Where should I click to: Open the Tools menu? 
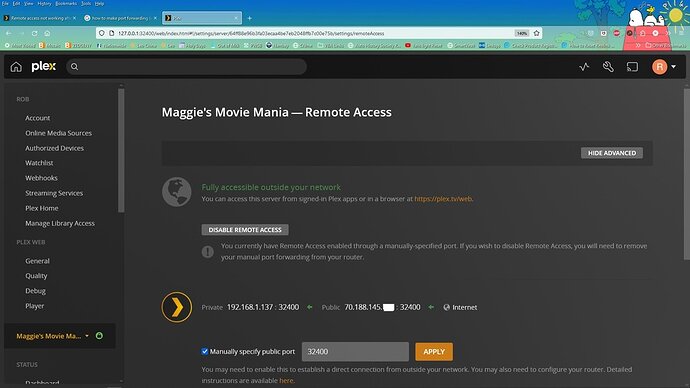click(x=86, y=4)
